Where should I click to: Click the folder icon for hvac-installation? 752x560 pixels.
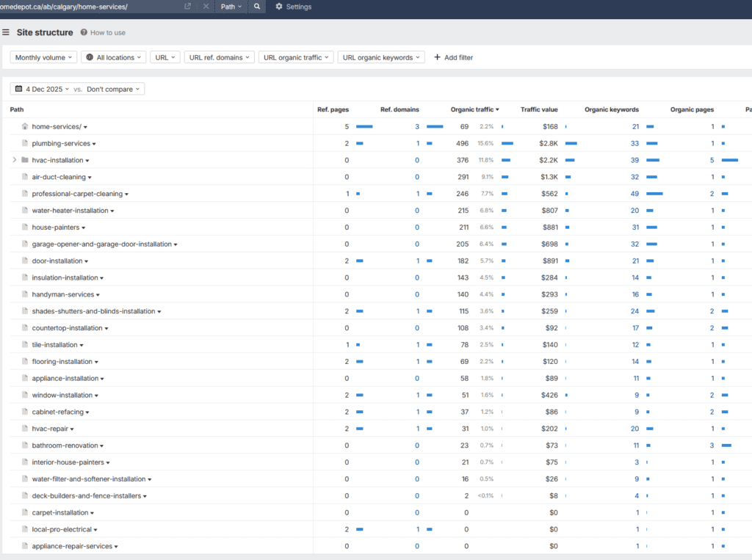pos(24,160)
